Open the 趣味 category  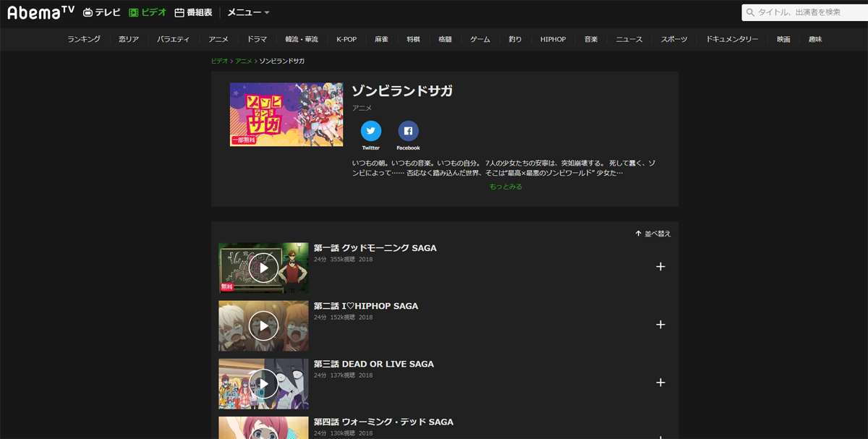coord(815,39)
